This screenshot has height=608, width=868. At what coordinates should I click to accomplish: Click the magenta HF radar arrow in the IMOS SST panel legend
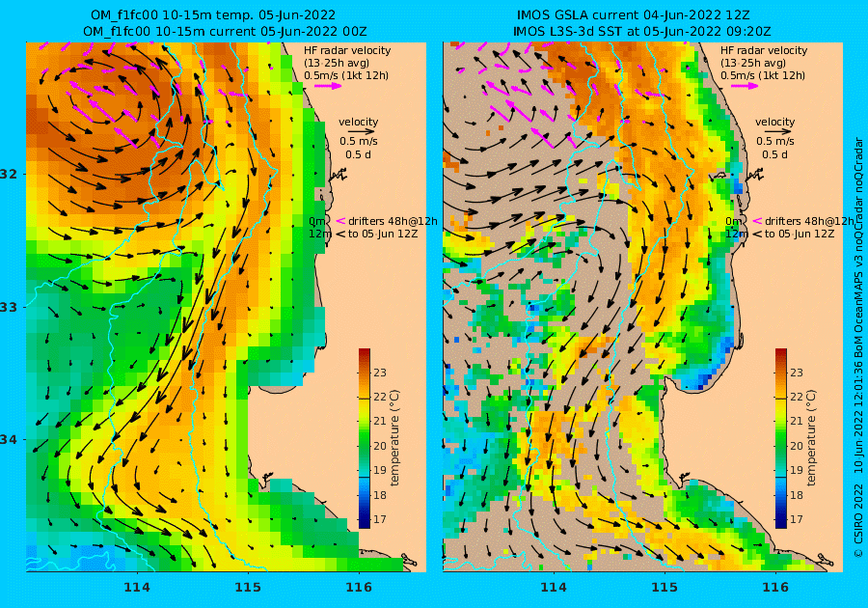(746, 86)
